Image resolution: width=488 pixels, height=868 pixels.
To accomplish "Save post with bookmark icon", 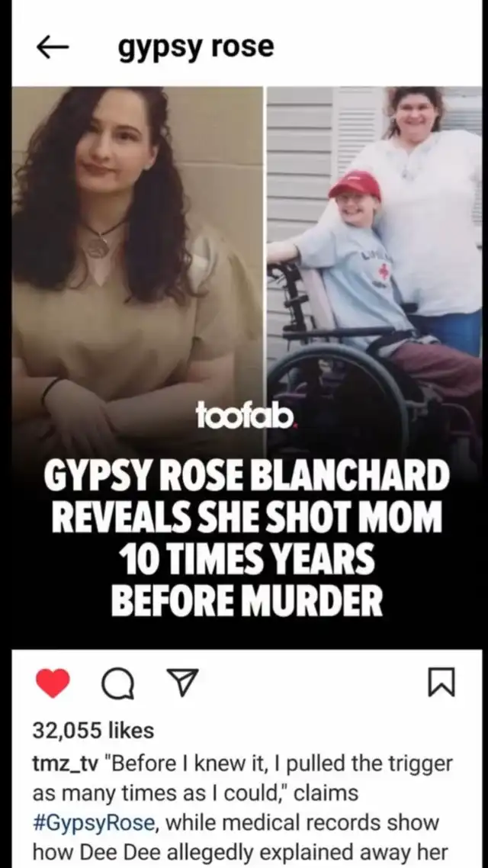I will tap(442, 683).
